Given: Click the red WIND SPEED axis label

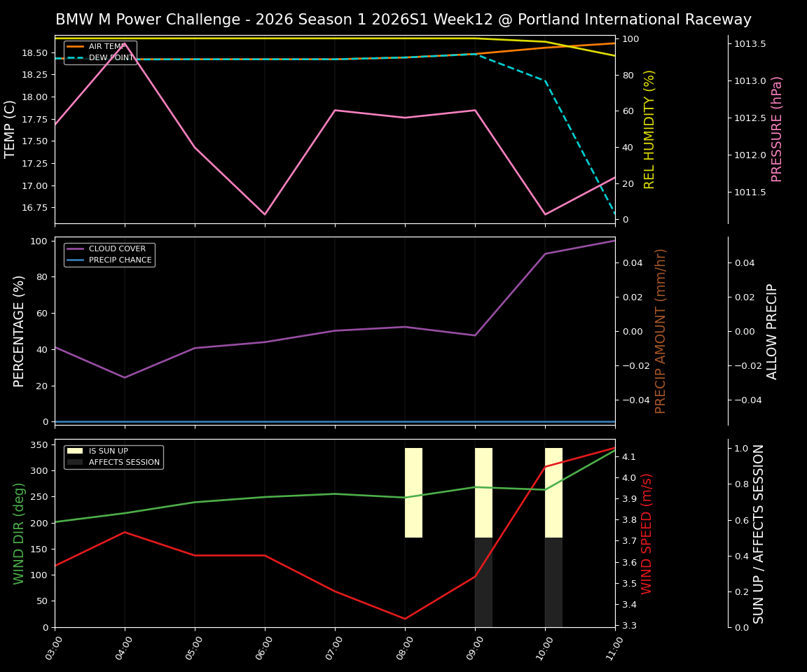Looking at the screenshot, I should (x=644, y=537).
